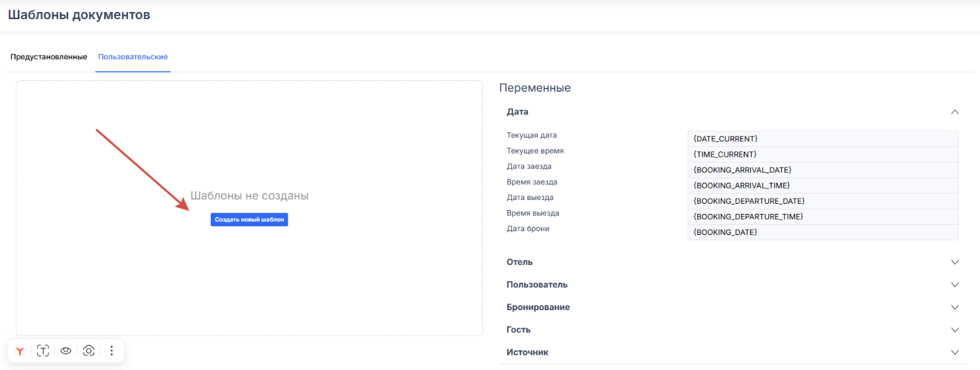Screen dimensions: 980x370
Task: Expand the Пользователь variables section
Action: (954, 285)
